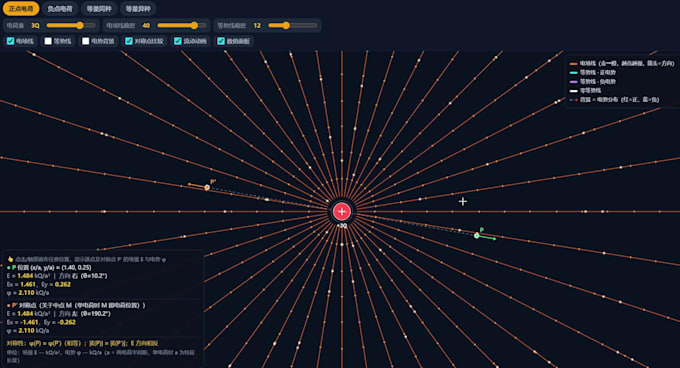Open the 等量异种 charge tab
The image size is (680, 368).
tap(138, 9)
